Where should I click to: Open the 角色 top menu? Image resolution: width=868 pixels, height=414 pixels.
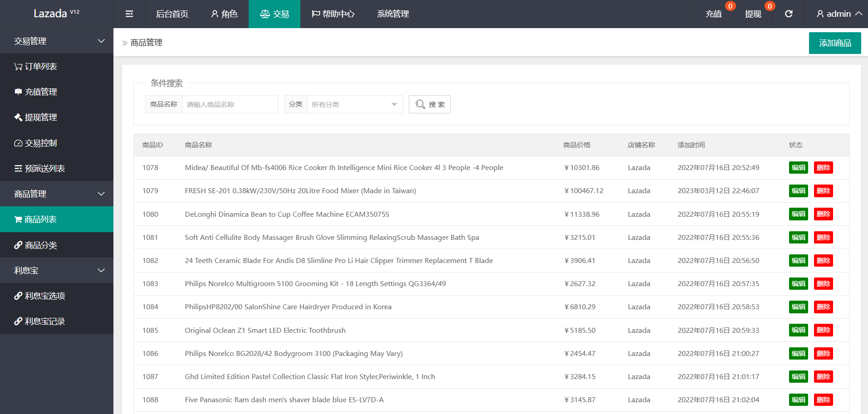224,14
